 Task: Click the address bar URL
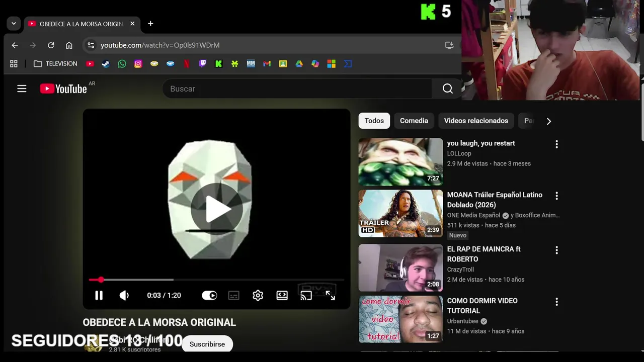[160, 45]
